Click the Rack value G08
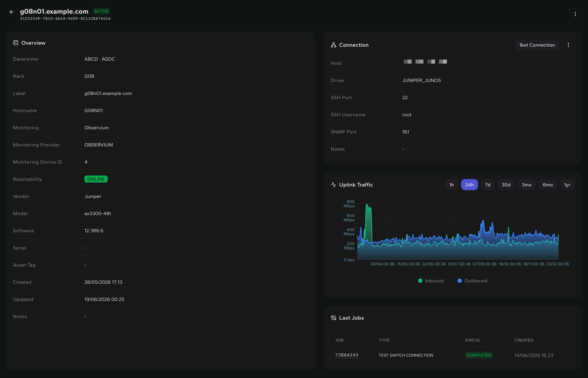Screen dimensions: 588x378 click(x=89, y=76)
